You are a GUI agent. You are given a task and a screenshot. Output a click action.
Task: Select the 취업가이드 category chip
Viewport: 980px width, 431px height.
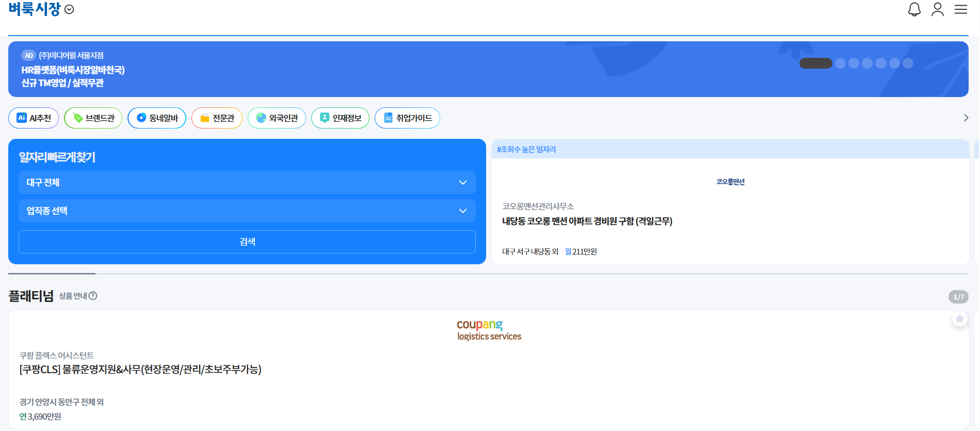click(x=407, y=118)
